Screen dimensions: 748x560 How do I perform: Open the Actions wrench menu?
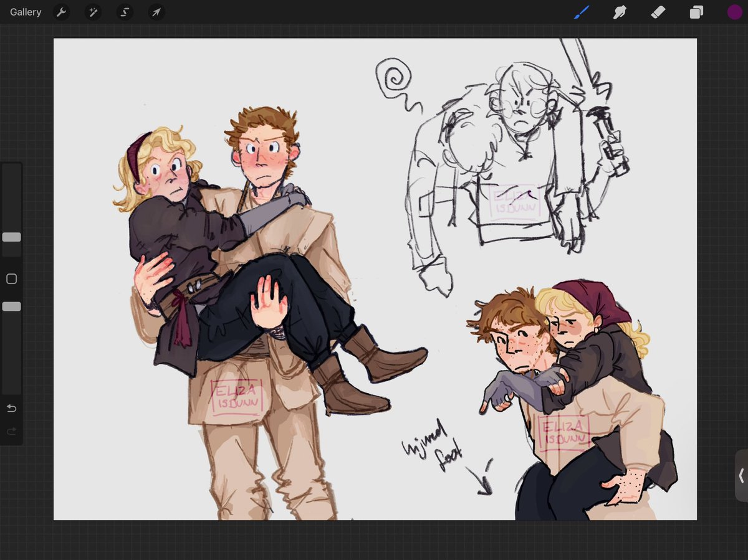[x=61, y=12]
